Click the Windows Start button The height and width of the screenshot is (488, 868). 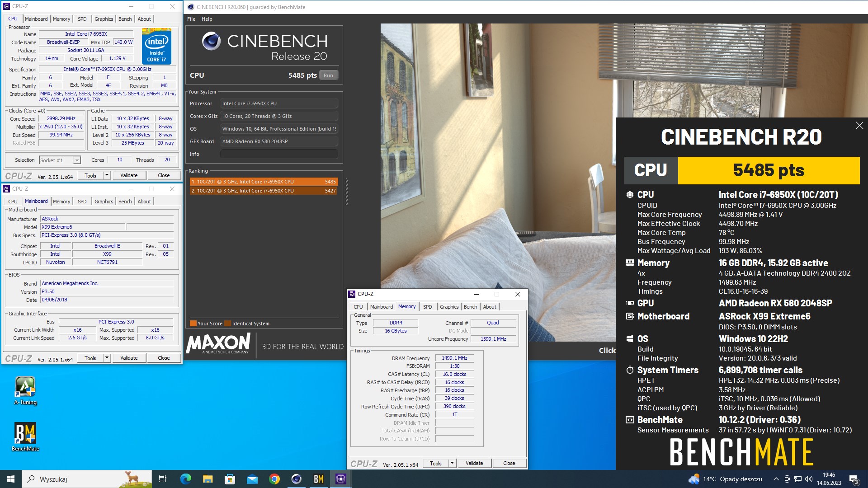point(11,479)
